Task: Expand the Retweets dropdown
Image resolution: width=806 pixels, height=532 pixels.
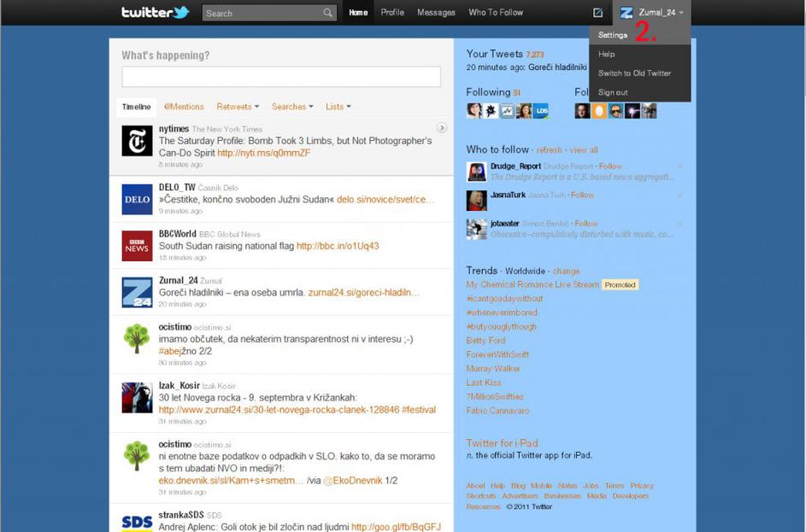Action: point(238,107)
